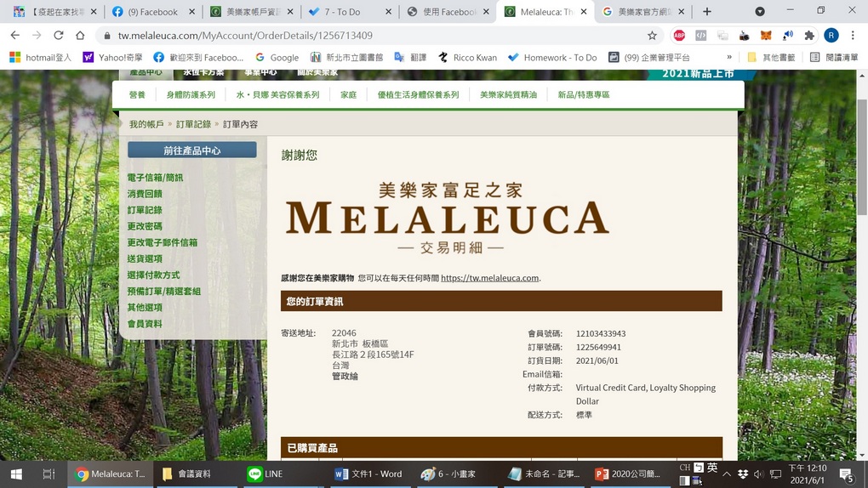Click the 訂單記錄 breadcrumb
Viewport: 868px width, 488px height.
point(193,124)
